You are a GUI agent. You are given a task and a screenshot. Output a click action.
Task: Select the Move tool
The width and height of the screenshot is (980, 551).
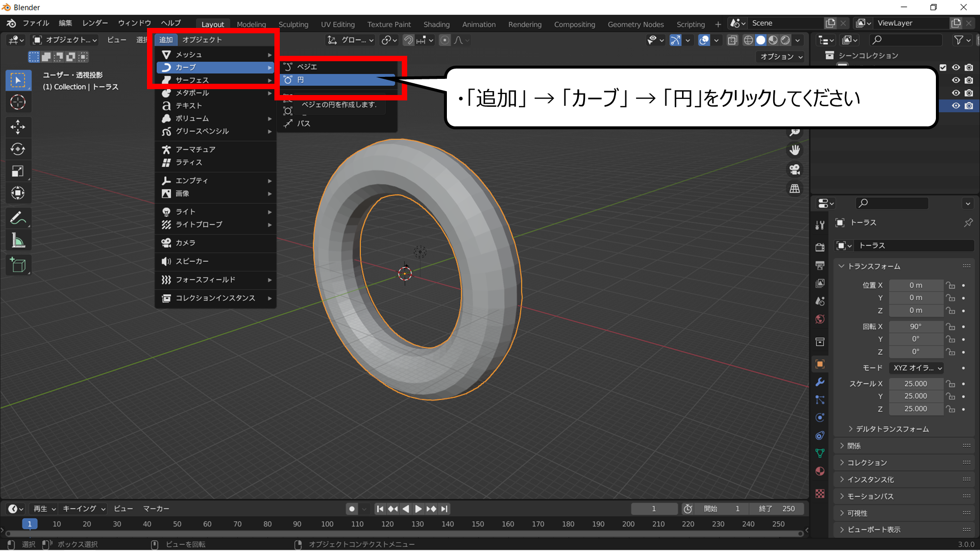(x=18, y=127)
